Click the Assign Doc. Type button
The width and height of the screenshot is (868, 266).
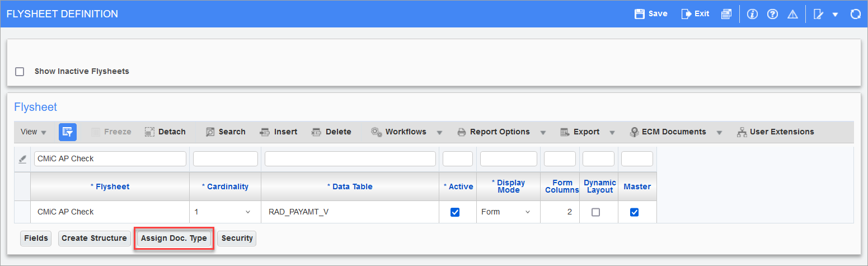click(x=173, y=239)
